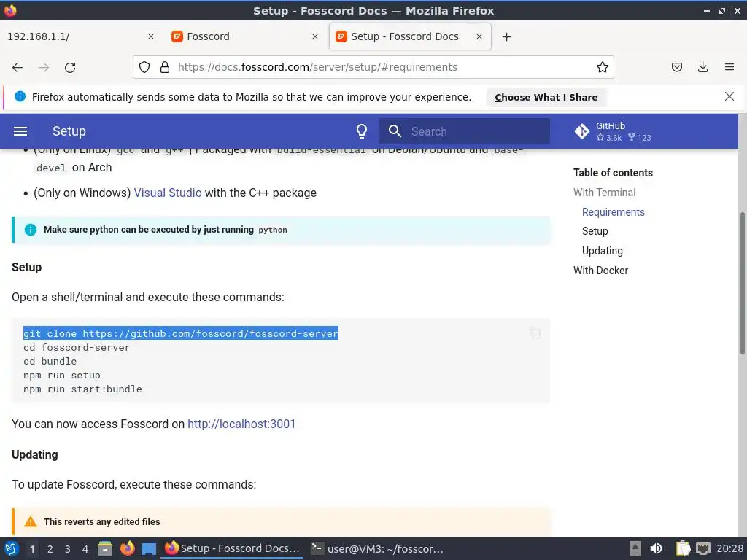Click the 'npm run start:bundle' code line
The width and height of the screenshot is (747, 560).
pos(83,389)
